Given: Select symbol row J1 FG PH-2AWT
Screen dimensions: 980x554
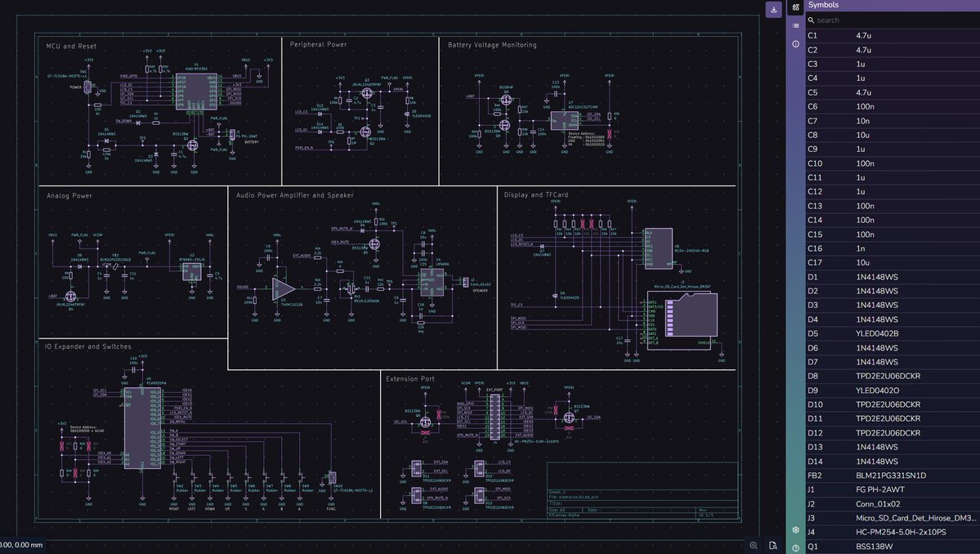Looking at the screenshot, I should point(893,489).
